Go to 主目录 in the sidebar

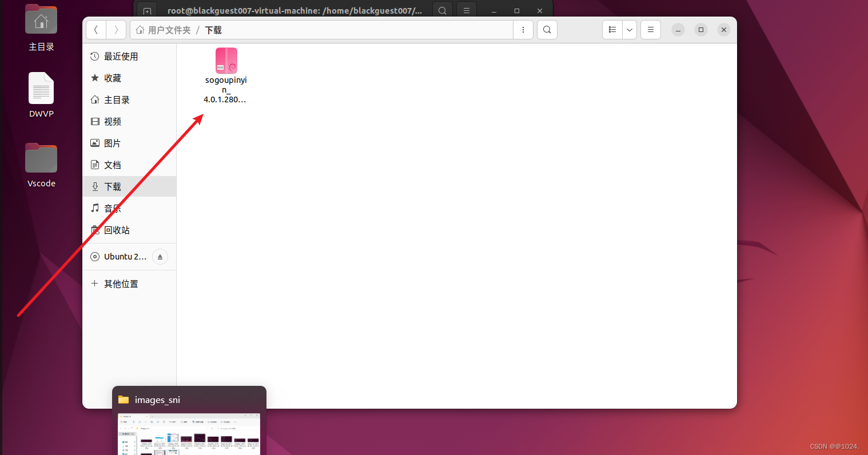click(129, 99)
